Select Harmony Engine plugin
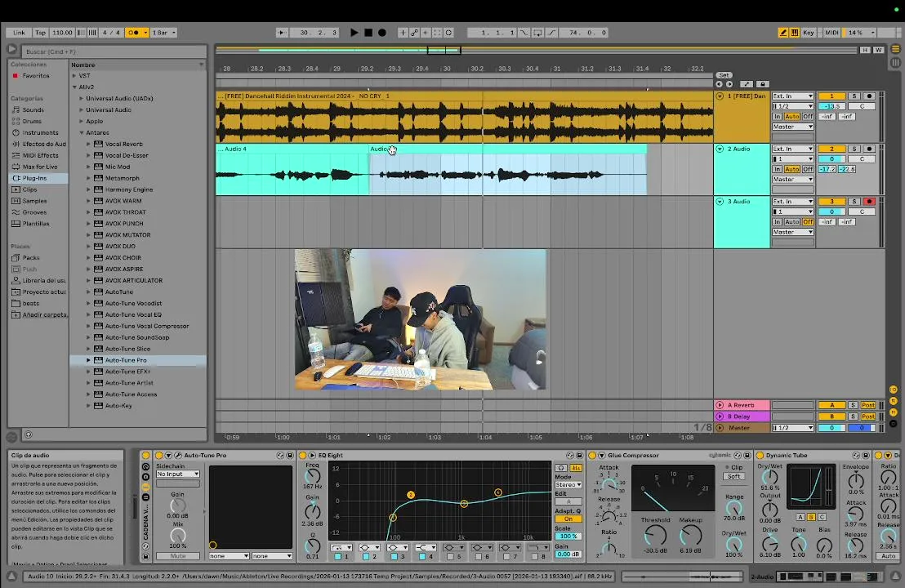The width and height of the screenshot is (905, 588). coord(129,189)
